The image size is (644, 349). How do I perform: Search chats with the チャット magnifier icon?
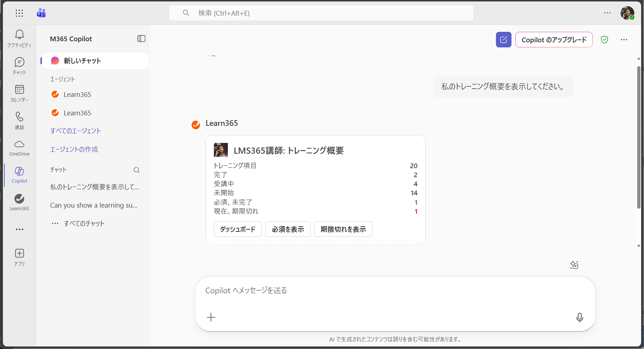point(137,170)
